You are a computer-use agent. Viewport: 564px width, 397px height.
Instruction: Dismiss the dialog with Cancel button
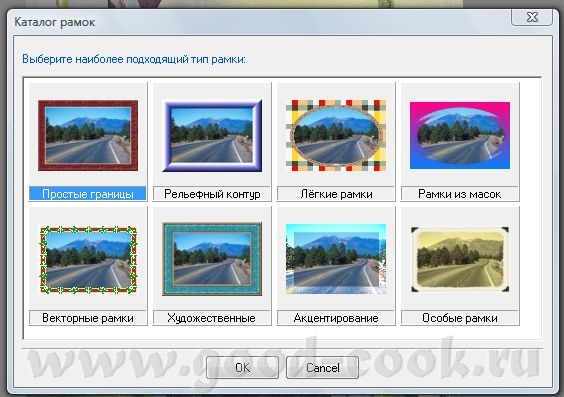pyautogui.click(x=323, y=368)
